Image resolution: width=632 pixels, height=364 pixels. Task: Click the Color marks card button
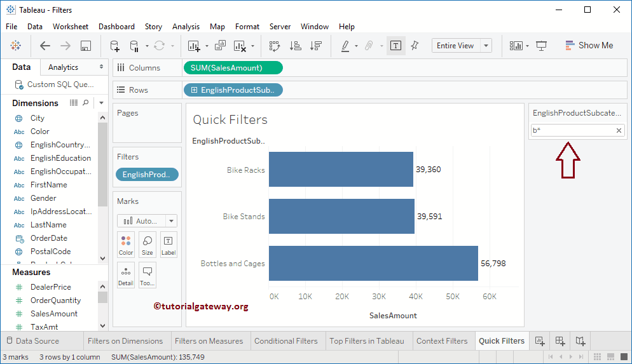(126, 245)
